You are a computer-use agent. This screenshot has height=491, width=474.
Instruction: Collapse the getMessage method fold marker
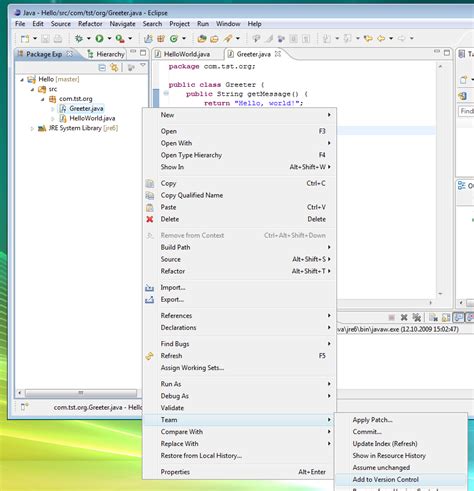166,93
